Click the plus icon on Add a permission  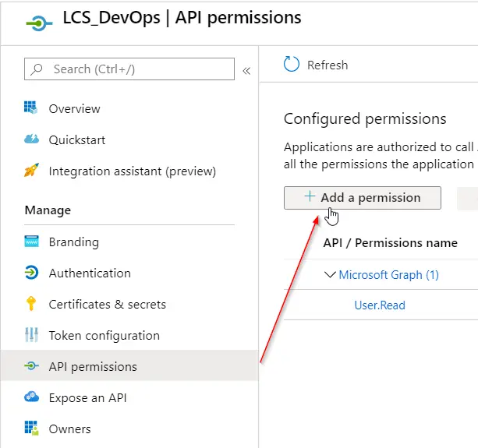[310, 196]
